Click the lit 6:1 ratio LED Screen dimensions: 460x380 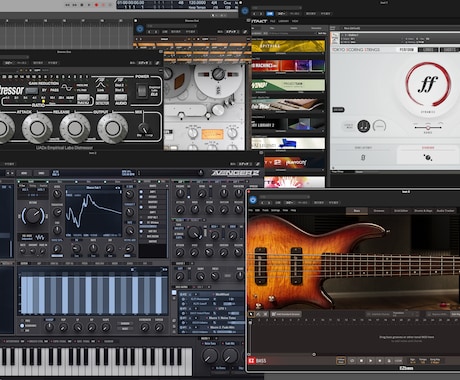[43, 101]
